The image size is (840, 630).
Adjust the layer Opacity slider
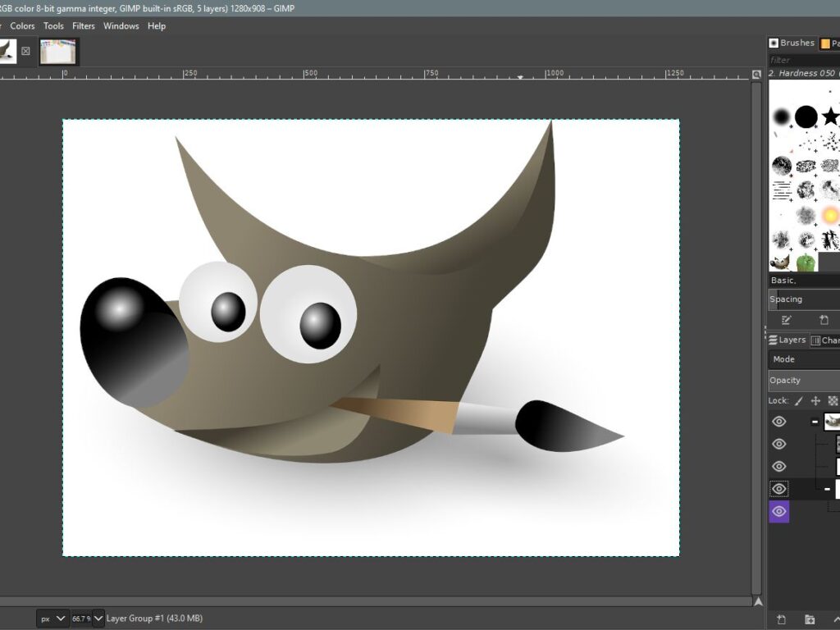804,381
